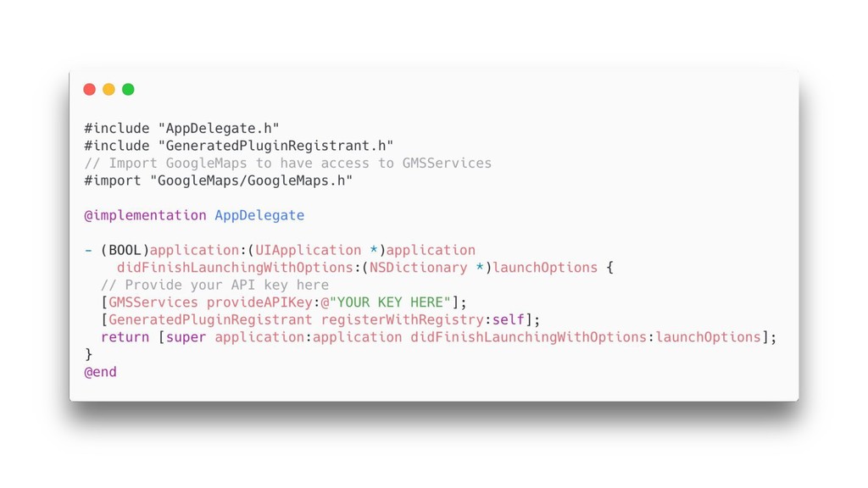
Task: Click the @end keyword
Action: (100, 372)
